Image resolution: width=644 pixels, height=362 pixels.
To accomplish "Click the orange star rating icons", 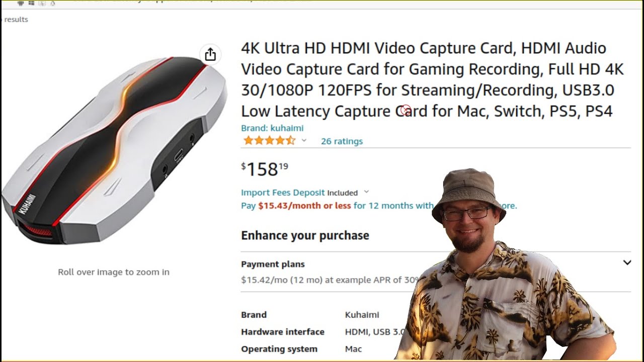I will click(269, 141).
